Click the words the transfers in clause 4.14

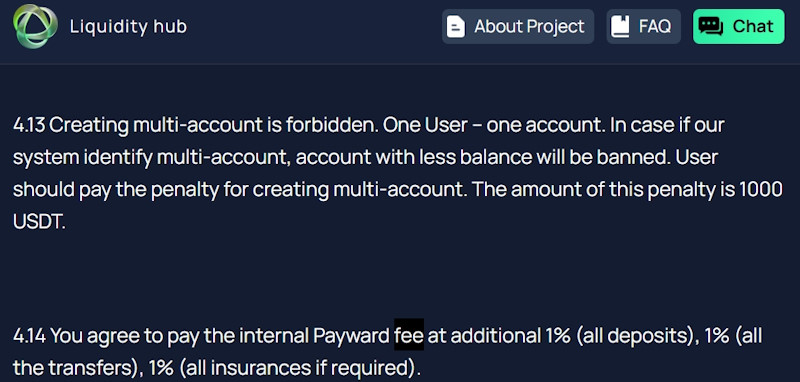click(74, 368)
